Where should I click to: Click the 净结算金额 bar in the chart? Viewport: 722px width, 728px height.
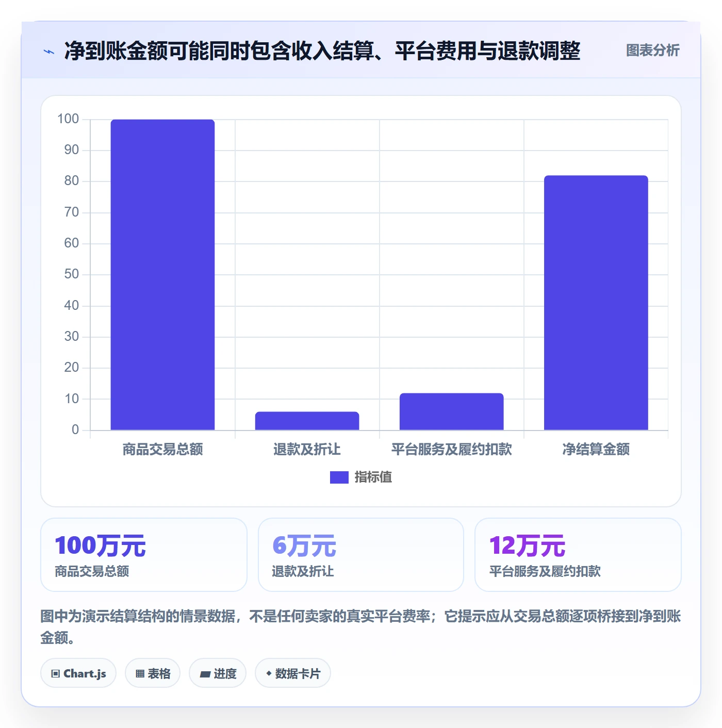(x=596, y=303)
